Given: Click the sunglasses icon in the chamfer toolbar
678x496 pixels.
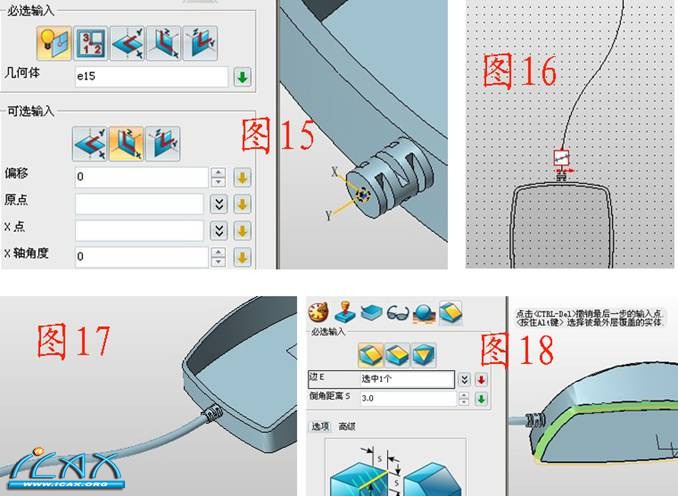Looking at the screenshot, I should pos(397,312).
